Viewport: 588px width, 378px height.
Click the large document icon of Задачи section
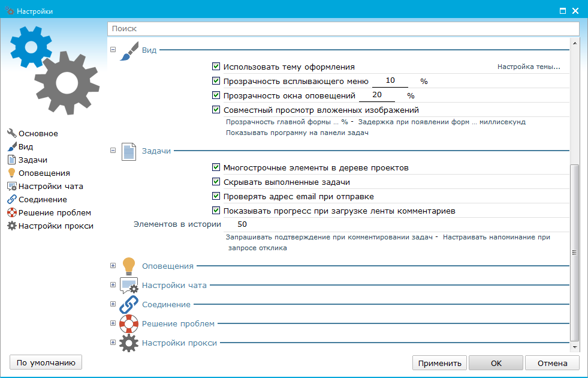click(x=129, y=152)
